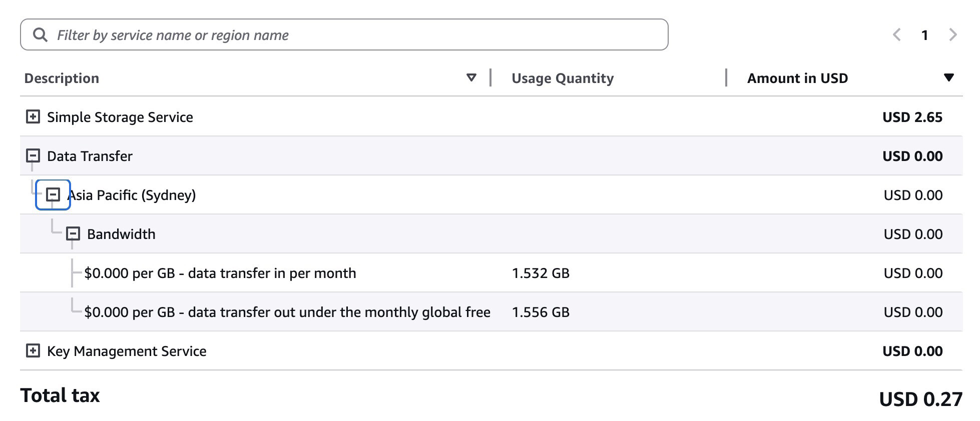Click the Total tax label

(x=60, y=395)
